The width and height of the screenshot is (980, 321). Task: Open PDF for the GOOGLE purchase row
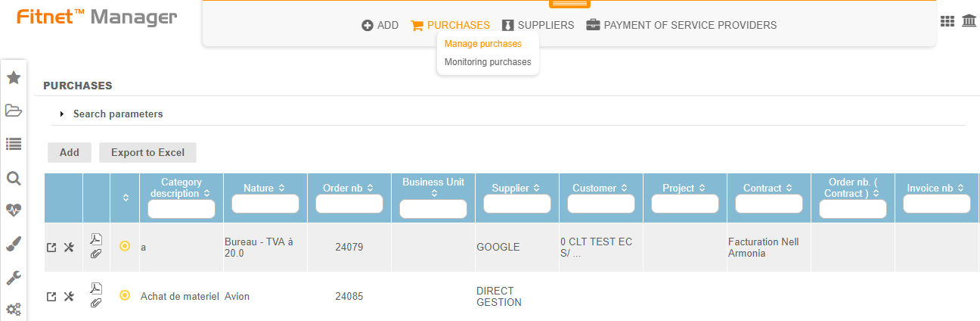point(96,239)
